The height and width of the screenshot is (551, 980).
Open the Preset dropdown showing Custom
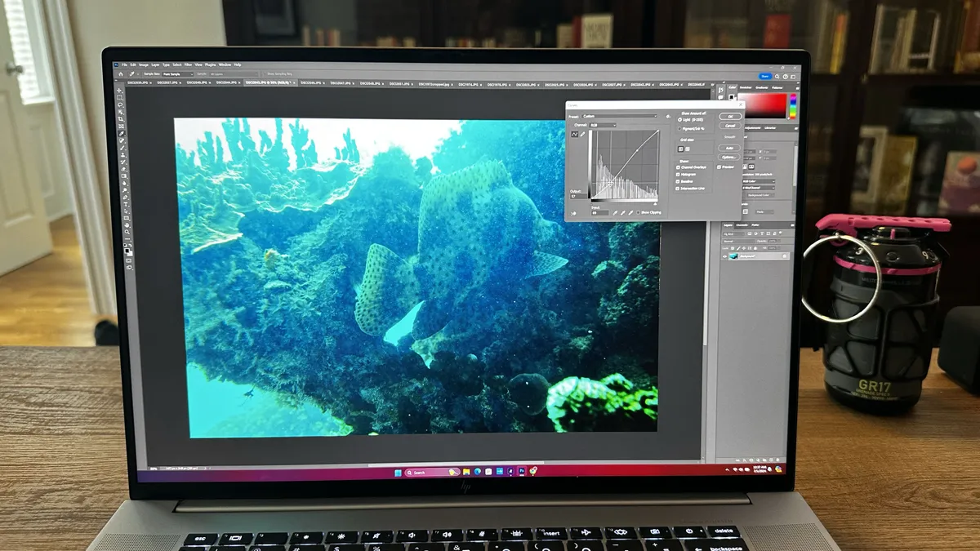[621, 116]
